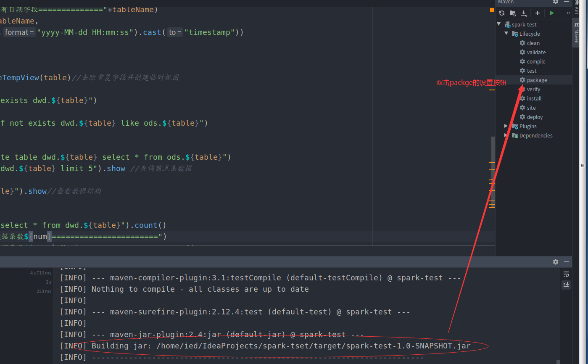The width and height of the screenshot is (588, 364).
Task: Click the console vertical scrollbar thumb
Action: point(558,361)
